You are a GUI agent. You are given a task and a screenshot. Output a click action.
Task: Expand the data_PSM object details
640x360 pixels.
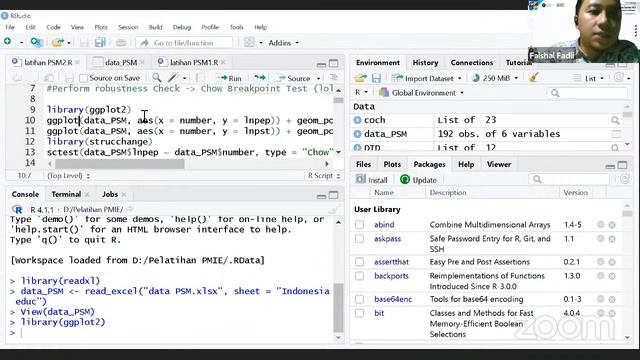click(x=358, y=134)
